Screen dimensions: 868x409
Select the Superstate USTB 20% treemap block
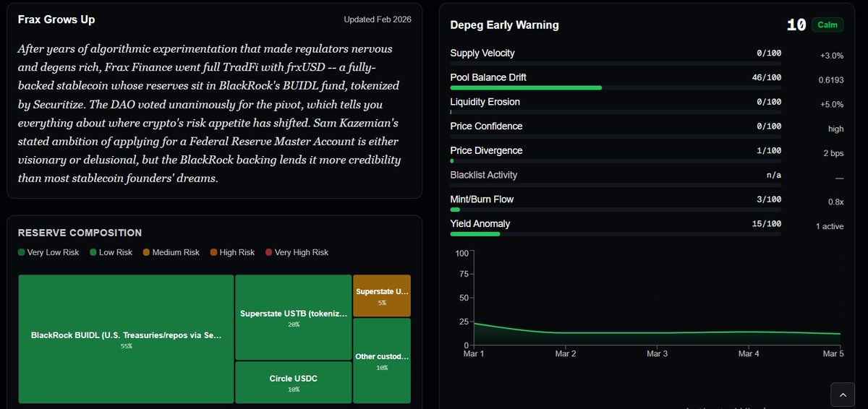[x=294, y=317]
